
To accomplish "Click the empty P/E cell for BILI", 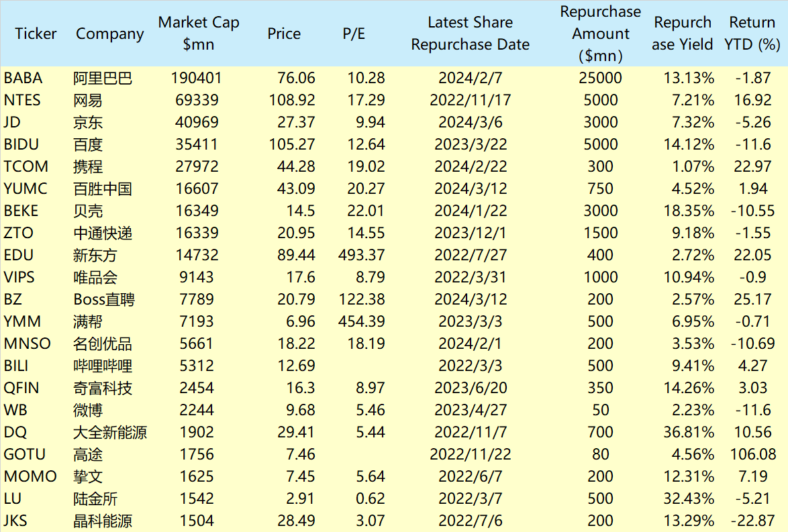I will coord(354,366).
